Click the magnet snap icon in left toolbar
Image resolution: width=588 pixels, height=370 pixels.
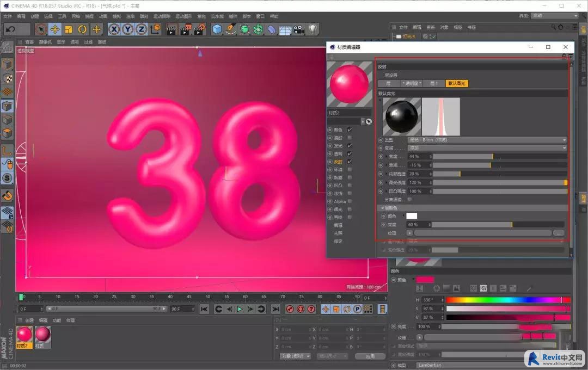click(x=8, y=196)
